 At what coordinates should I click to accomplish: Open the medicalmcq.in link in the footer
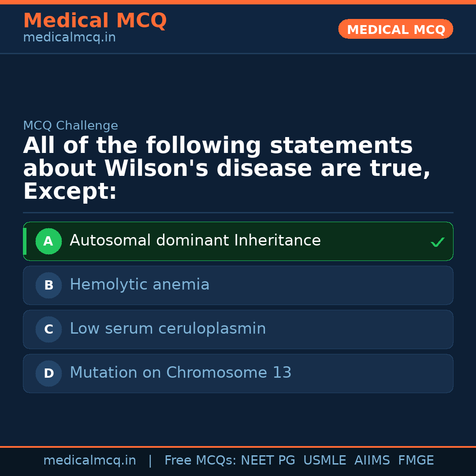tap(89, 461)
